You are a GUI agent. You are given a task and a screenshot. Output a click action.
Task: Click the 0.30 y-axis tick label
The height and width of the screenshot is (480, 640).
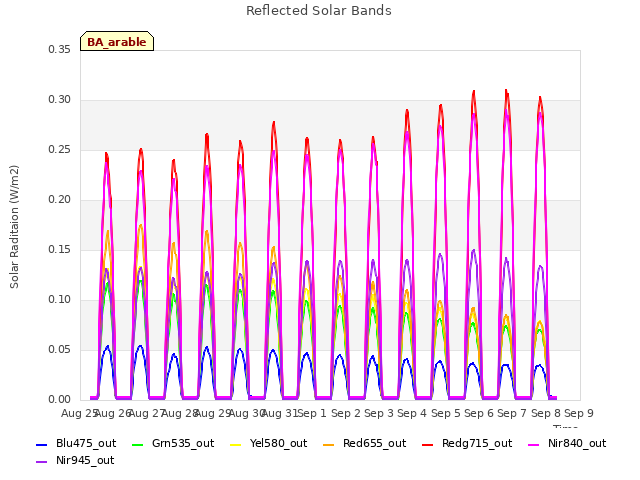(x=60, y=100)
